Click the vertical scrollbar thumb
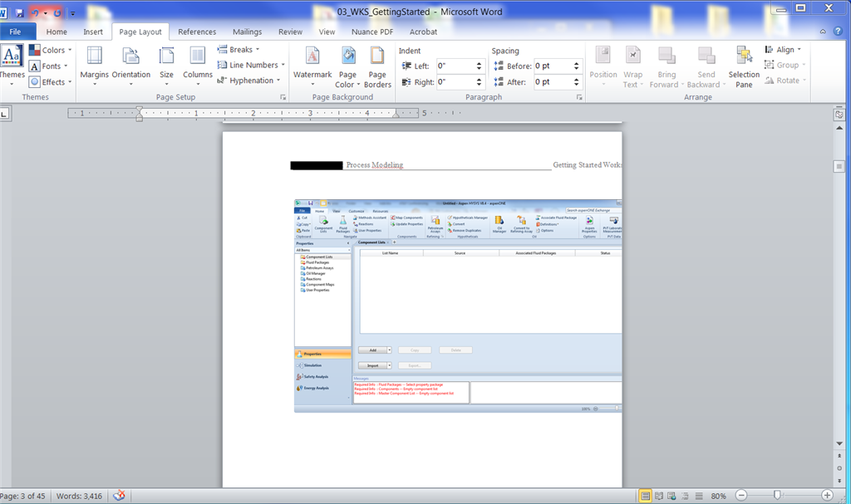The image size is (851, 504). coord(839,167)
